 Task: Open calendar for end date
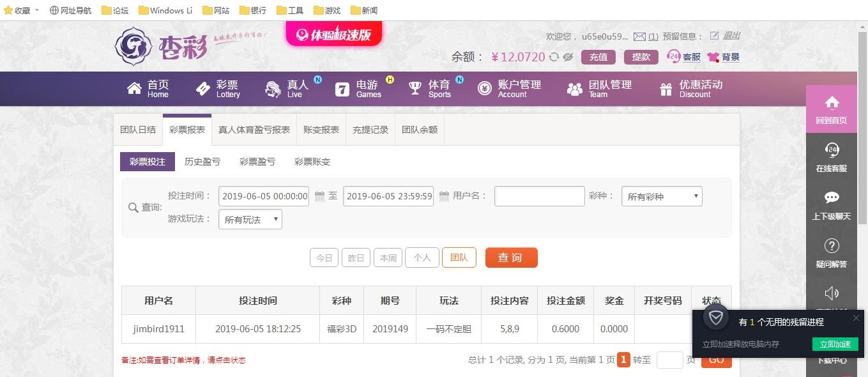[444, 196]
